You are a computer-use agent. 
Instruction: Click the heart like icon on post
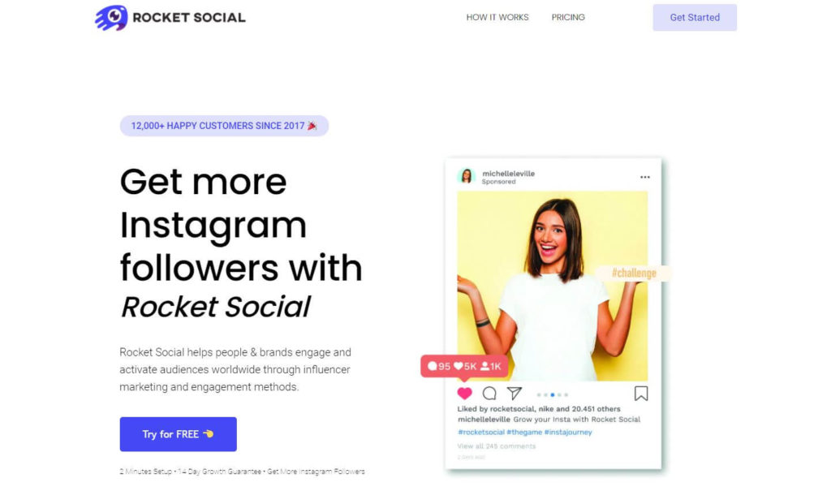click(x=465, y=394)
